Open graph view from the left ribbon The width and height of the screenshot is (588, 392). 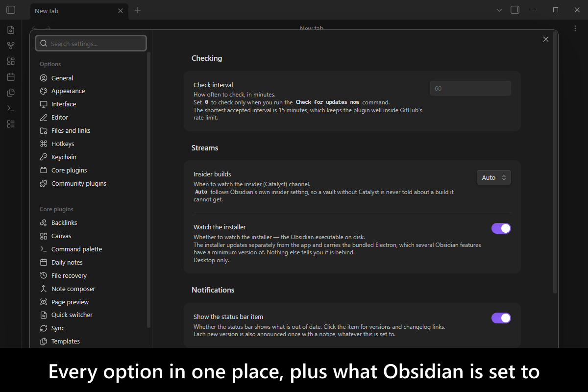pyautogui.click(x=11, y=46)
